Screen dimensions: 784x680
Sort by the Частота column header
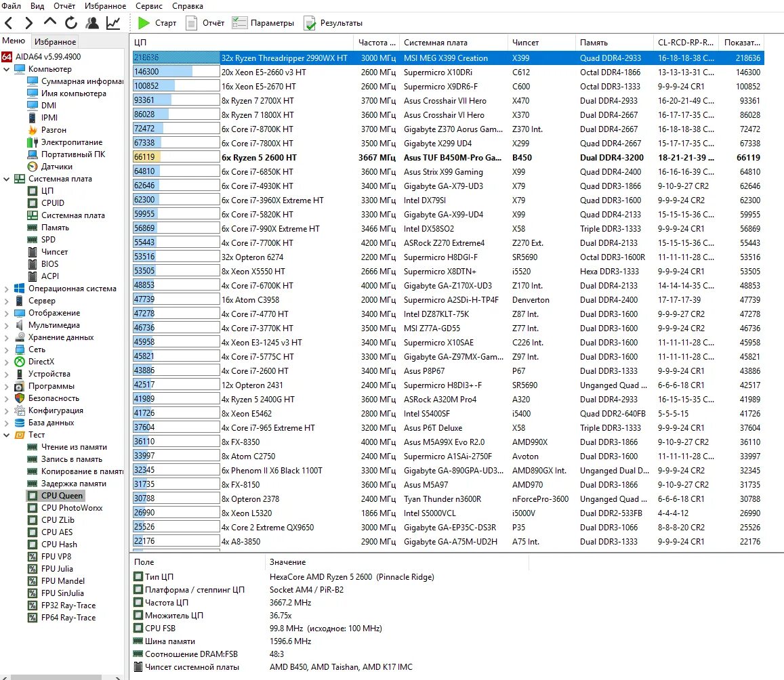click(377, 43)
